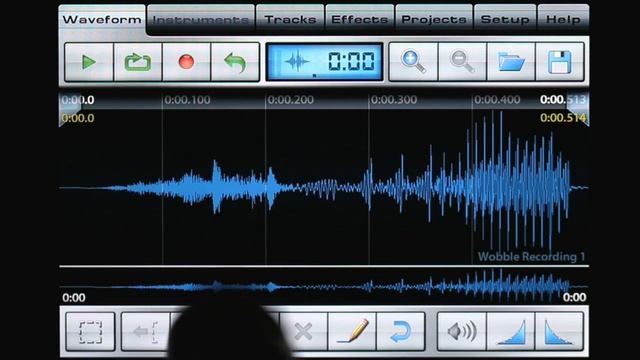Viewport: 640px width, 360px height.
Task: Click the 0:00.400 ruler mark
Action: (x=497, y=100)
